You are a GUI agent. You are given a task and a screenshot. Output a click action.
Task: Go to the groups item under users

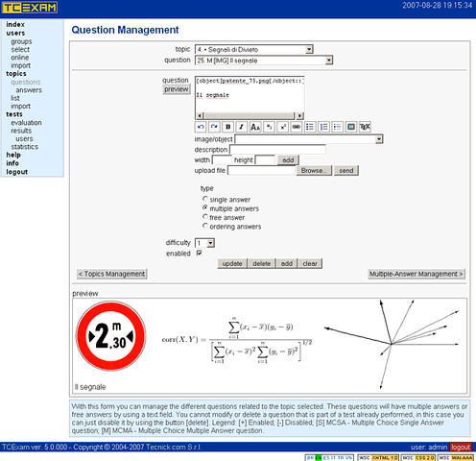[21, 41]
